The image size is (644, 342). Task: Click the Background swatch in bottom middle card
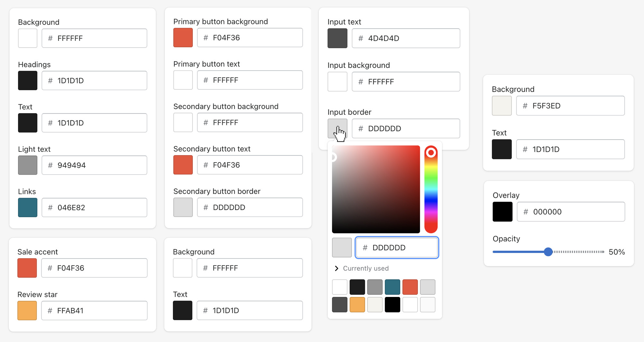[x=183, y=268]
